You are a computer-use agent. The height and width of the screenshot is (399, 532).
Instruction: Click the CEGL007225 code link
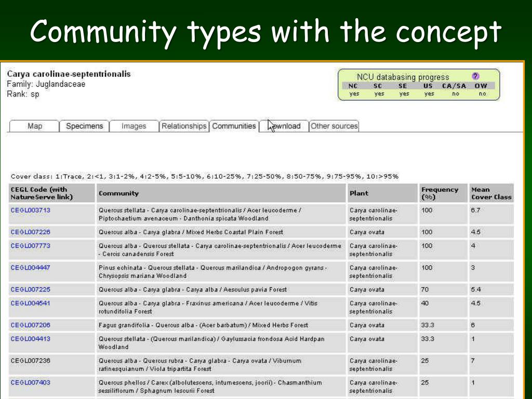[x=31, y=289]
